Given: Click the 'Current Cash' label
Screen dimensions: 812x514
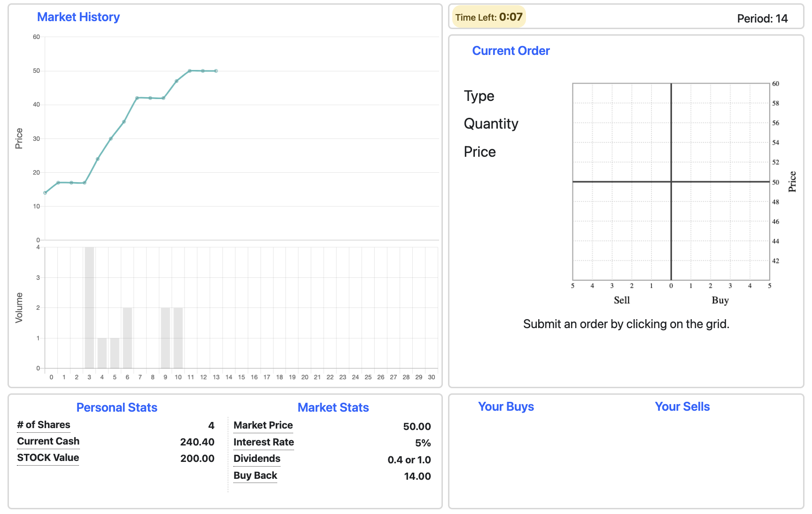Looking at the screenshot, I should coord(48,441).
